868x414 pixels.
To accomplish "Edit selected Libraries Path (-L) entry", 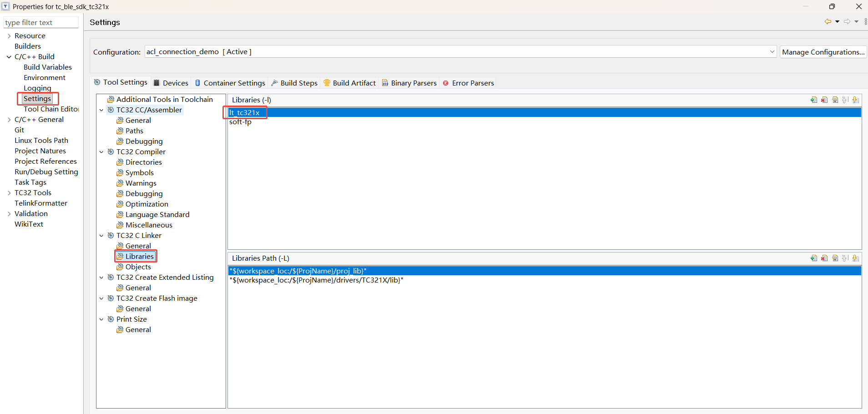I will tap(835, 258).
